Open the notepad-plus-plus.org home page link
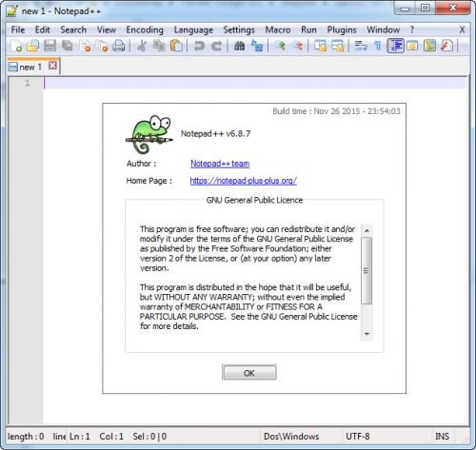Viewport: 476px width, 450px height. click(243, 181)
